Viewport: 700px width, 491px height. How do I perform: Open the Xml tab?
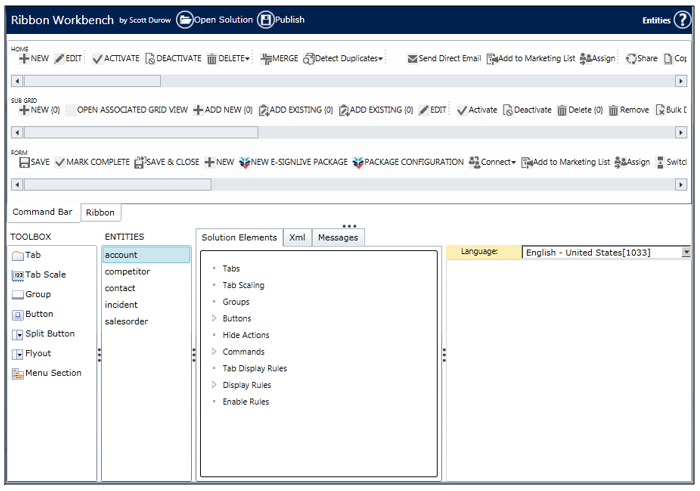(x=297, y=237)
